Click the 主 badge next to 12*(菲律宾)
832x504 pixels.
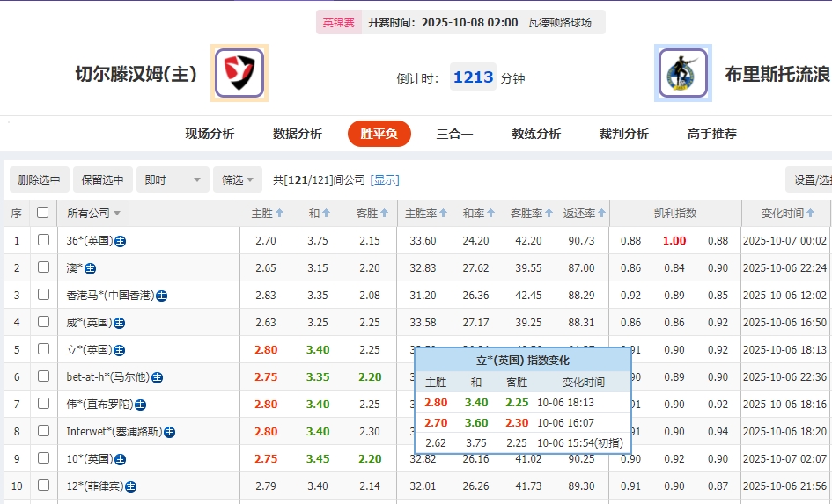pyautogui.click(x=130, y=486)
